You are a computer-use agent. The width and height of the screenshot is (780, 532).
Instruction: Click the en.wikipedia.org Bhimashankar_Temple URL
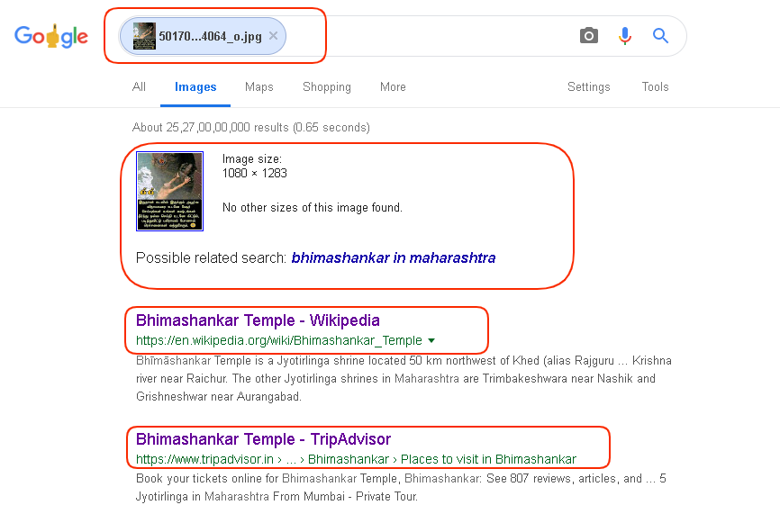click(x=279, y=340)
